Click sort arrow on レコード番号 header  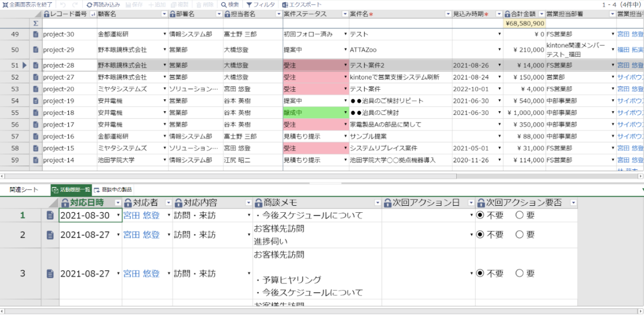pyautogui.click(x=92, y=15)
